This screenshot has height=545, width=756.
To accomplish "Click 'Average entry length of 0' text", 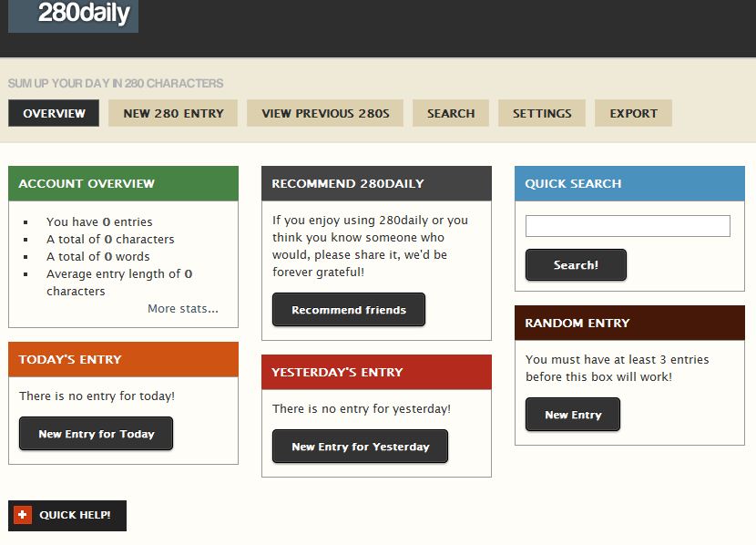I will [x=119, y=274].
